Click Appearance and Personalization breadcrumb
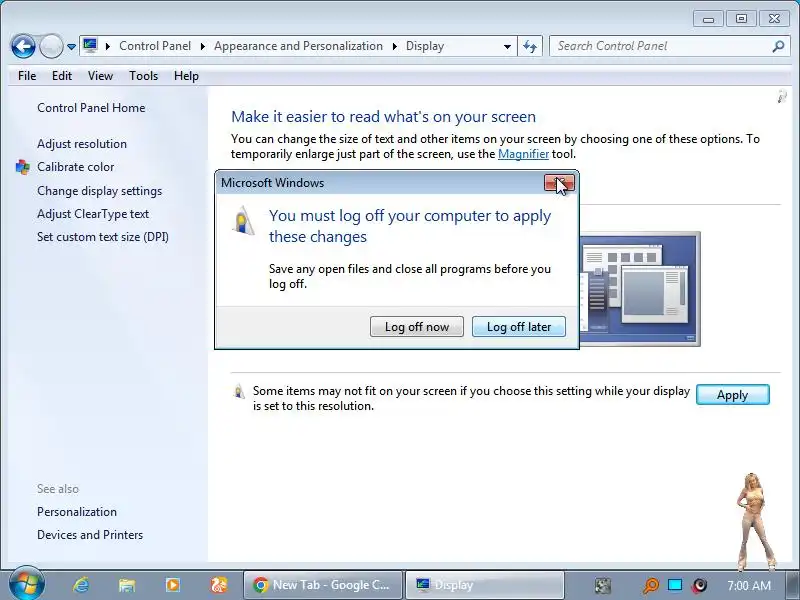Image resolution: width=800 pixels, height=600 pixels. tap(298, 46)
